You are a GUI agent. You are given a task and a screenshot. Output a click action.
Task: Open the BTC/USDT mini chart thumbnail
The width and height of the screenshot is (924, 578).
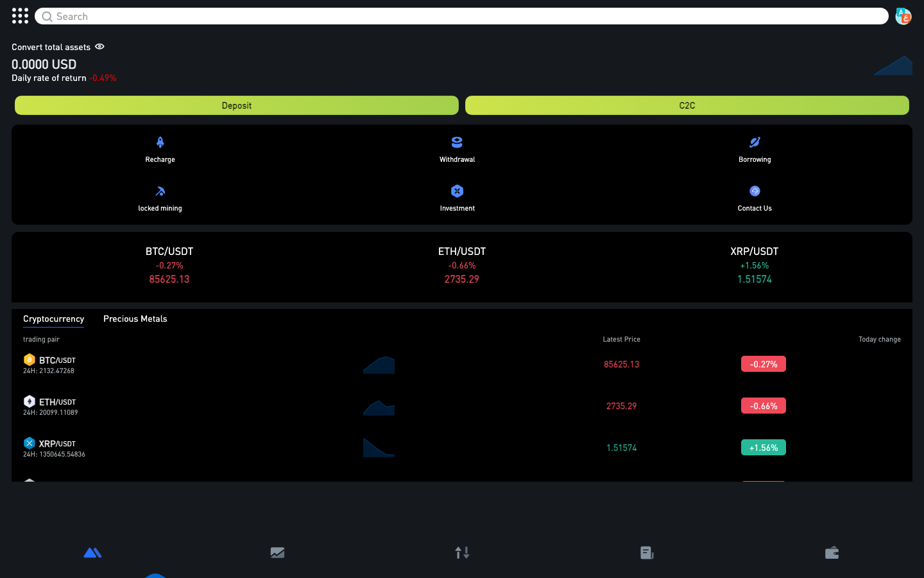379,365
